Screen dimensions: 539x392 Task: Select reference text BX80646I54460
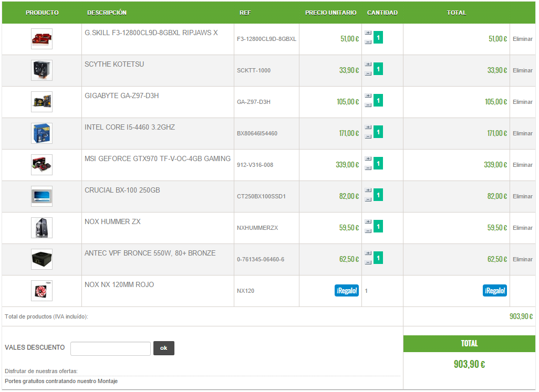(x=257, y=133)
